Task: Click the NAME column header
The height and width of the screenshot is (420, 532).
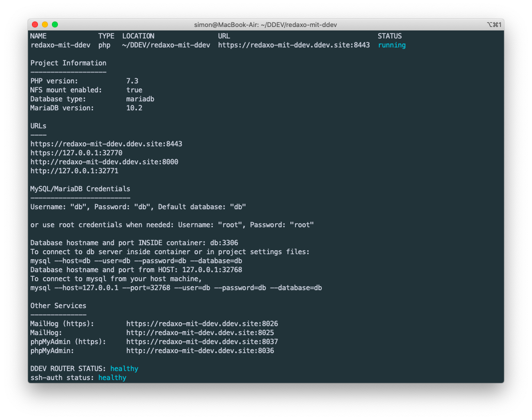Action: [38, 36]
